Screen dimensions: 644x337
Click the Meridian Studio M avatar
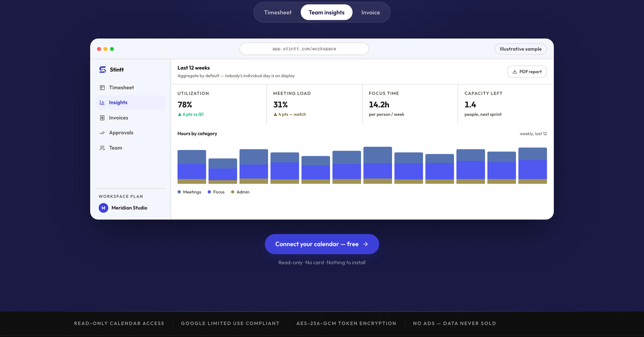103,208
